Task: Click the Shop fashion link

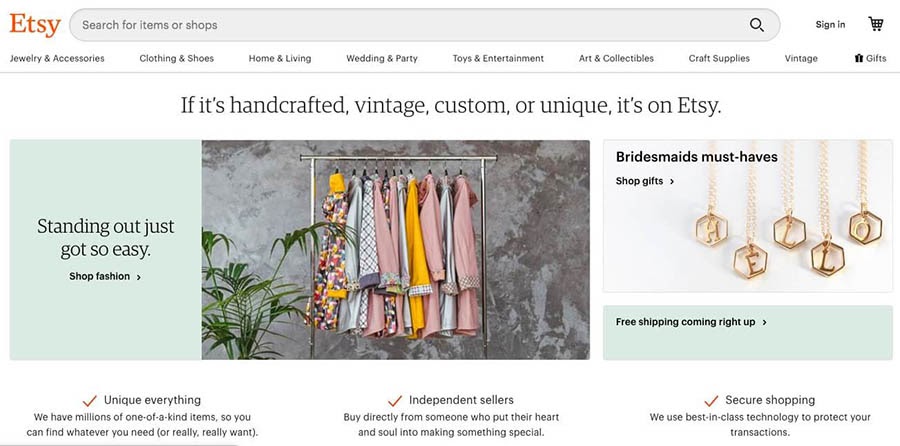Action: point(99,277)
